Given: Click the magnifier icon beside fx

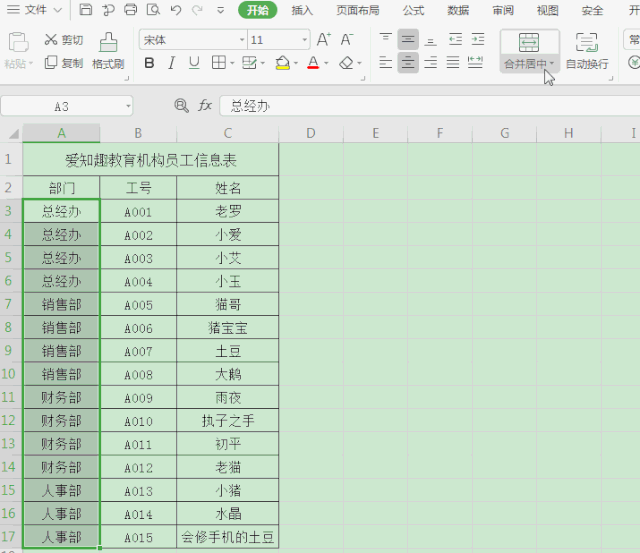Looking at the screenshot, I should [x=181, y=106].
